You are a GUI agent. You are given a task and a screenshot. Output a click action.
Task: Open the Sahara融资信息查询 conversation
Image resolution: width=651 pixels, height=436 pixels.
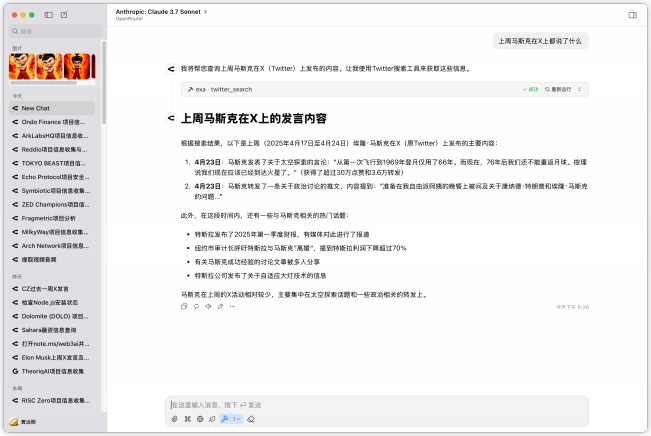(x=52, y=330)
